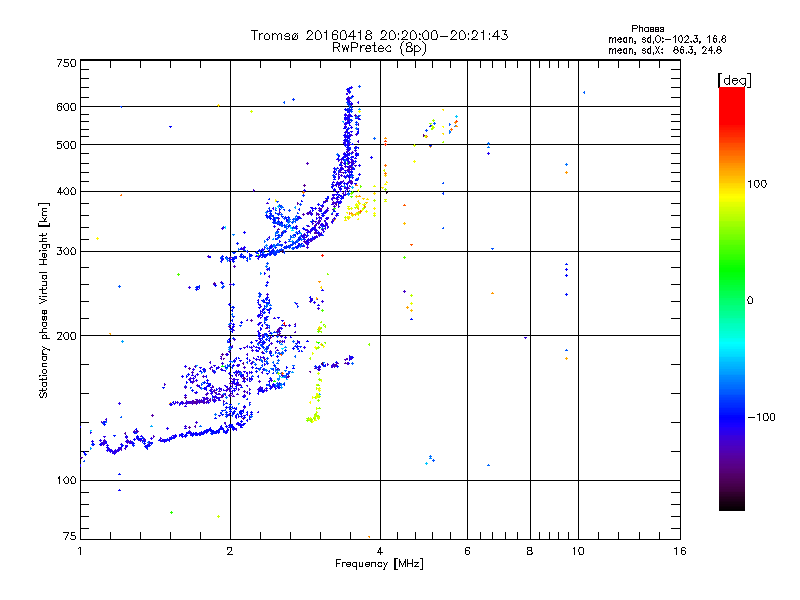Image resolution: width=800 pixels, height=600 pixels.
Task: Click the plot title "Tromsø 20160418 20:20:00-20:21:43"
Action: 379,35
